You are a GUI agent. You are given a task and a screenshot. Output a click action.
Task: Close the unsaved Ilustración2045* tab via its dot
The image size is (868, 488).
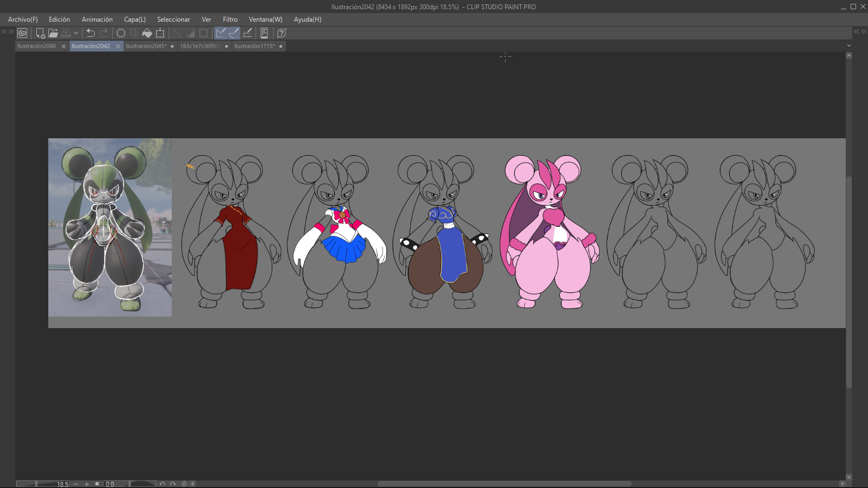173,47
